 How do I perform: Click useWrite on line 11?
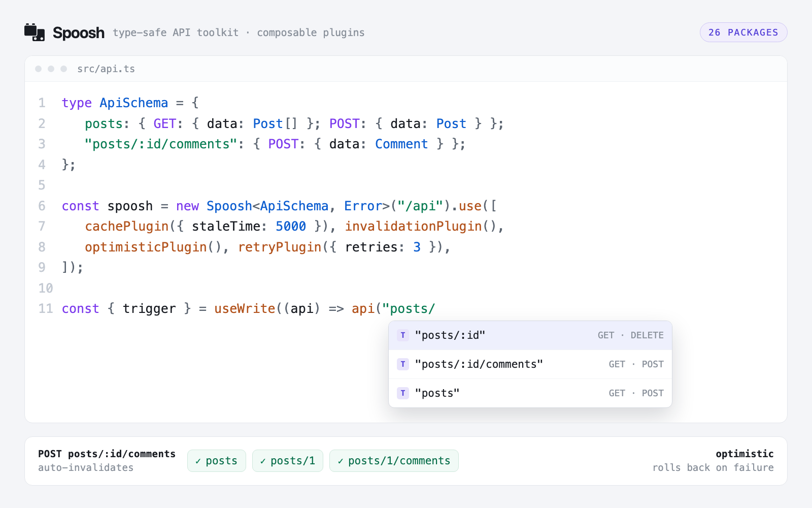tap(245, 308)
